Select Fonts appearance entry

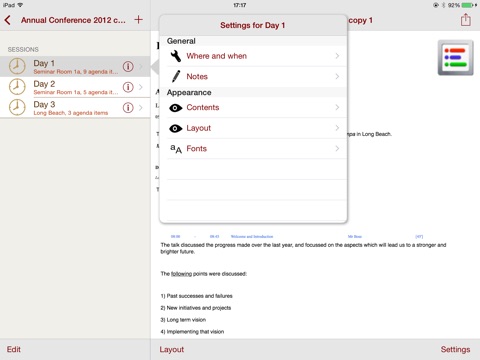coord(253,149)
